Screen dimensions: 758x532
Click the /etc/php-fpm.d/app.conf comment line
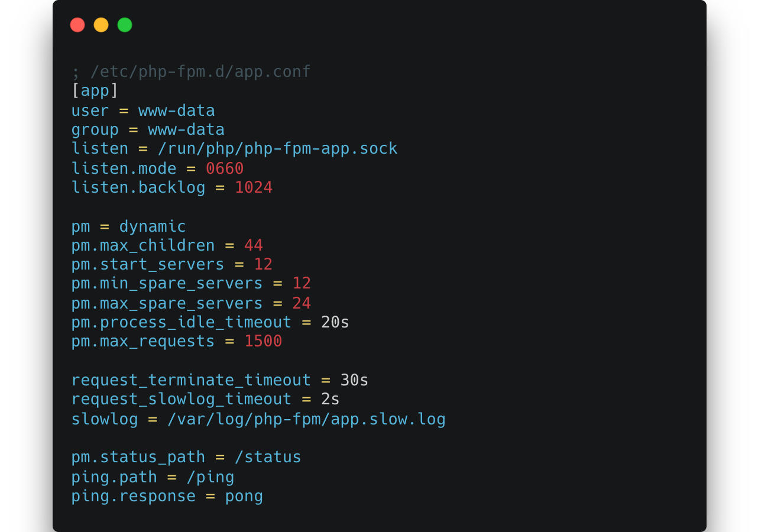click(x=191, y=72)
